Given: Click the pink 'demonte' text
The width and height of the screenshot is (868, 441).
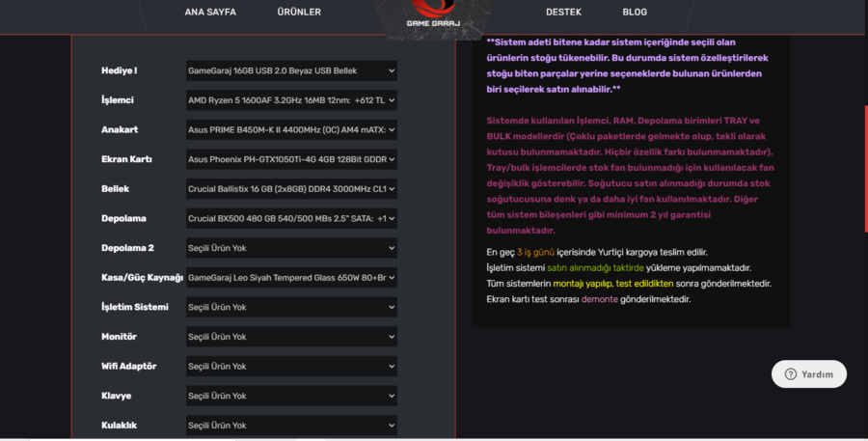Looking at the screenshot, I should click(x=599, y=299).
